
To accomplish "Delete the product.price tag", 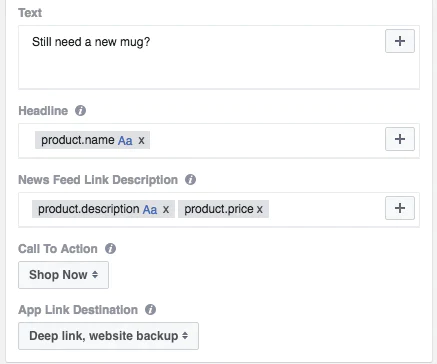I will coord(260,210).
